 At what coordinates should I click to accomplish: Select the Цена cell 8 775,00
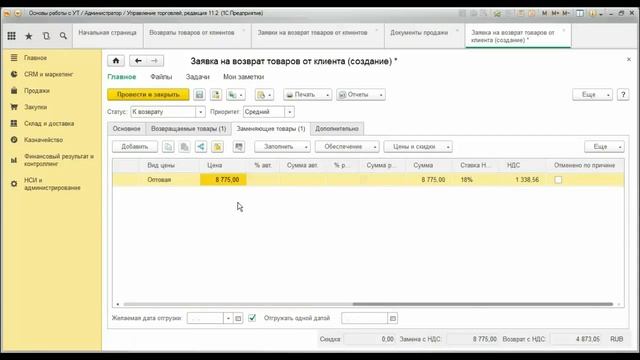(x=223, y=180)
